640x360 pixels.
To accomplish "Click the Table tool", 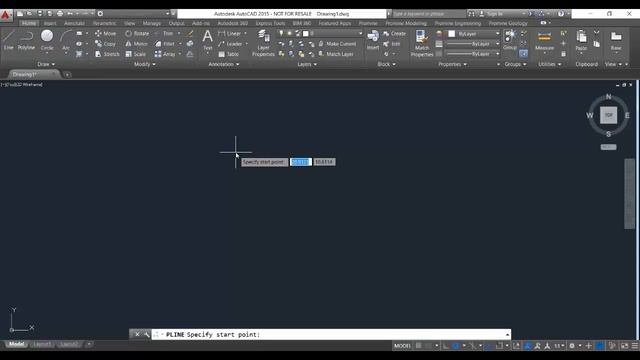I will pos(229,54).
